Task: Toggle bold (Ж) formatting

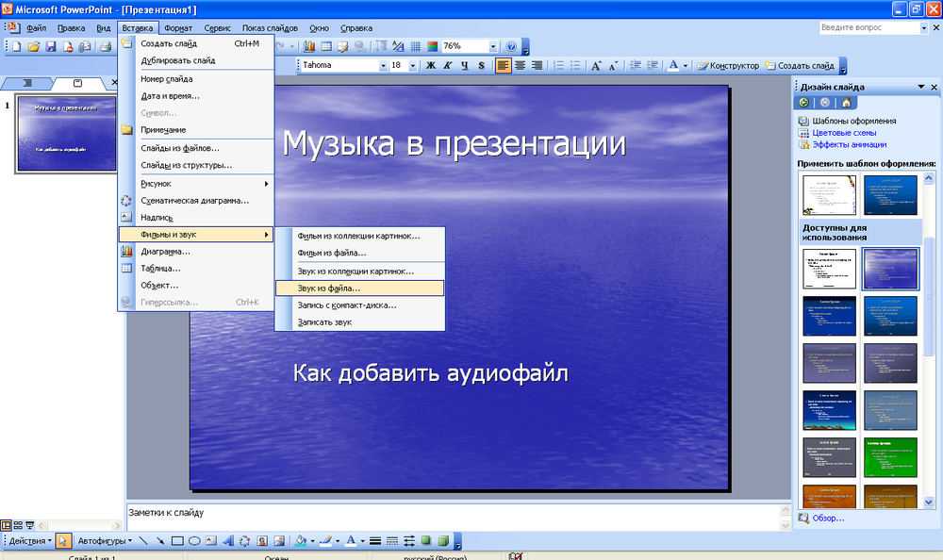Action: click(431, 66)
